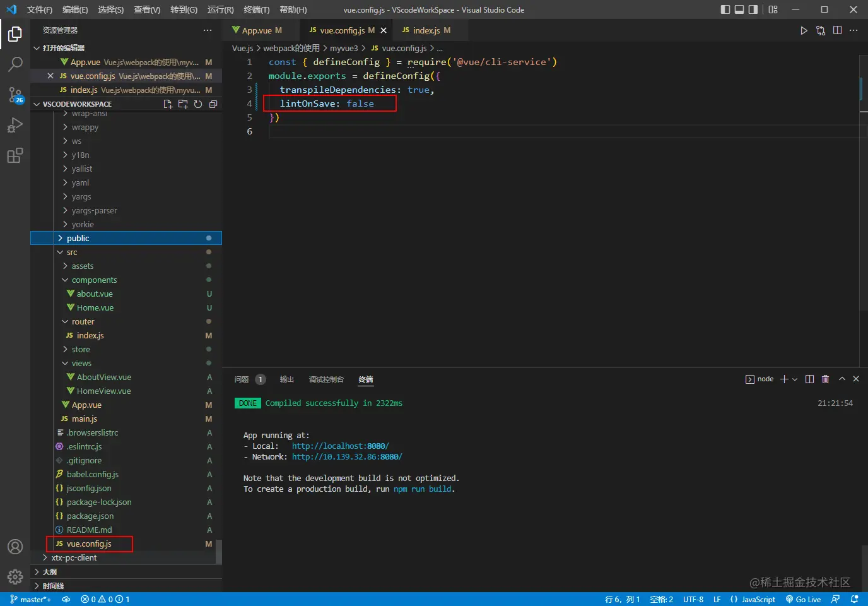Click the Split Editor icon in the title bar
Image resolution: width=868 pixels, height=606 pixels.
point(838,30)
